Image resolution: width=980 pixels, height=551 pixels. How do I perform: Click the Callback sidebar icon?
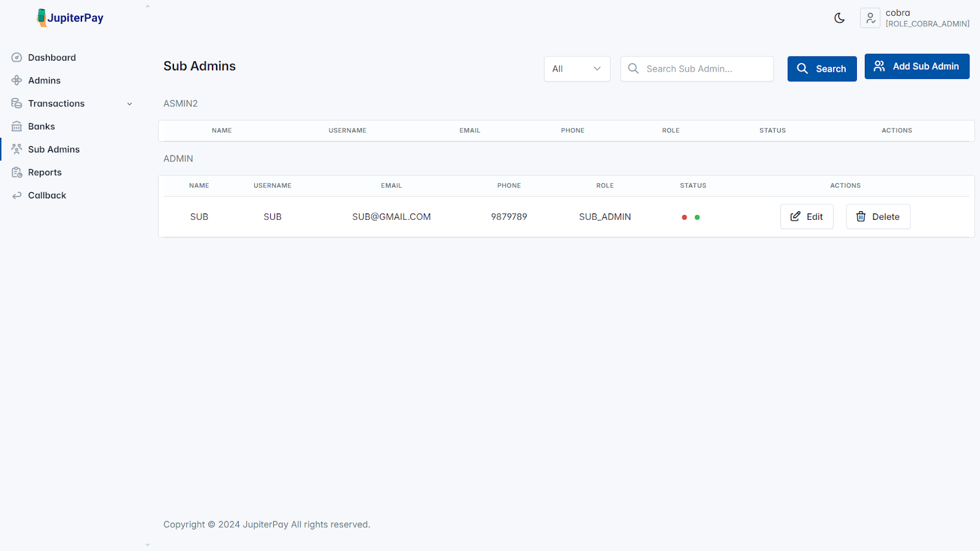tap(17, 195)
